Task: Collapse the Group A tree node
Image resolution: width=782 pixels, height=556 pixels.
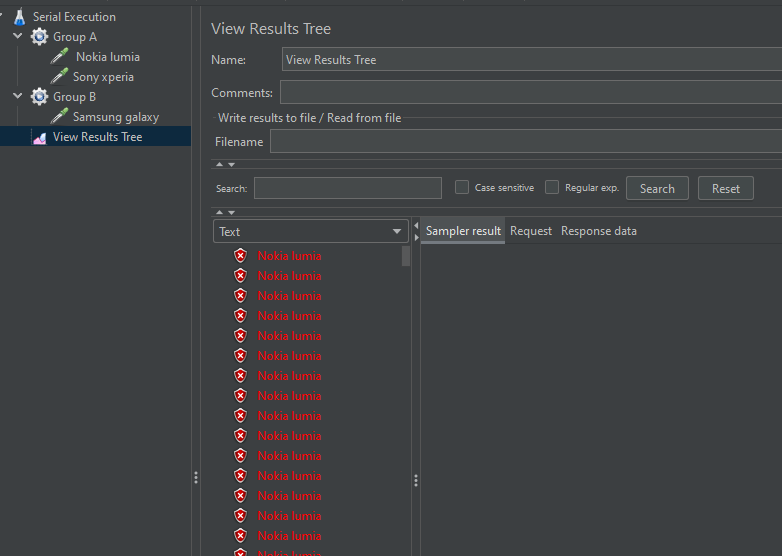Action: [18, 36]
